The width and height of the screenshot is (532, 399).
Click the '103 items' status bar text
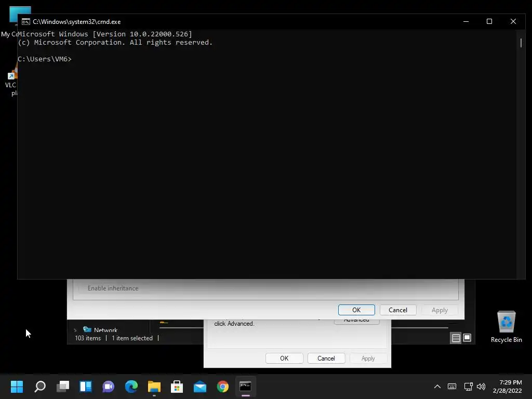click(x=88, y=338)
